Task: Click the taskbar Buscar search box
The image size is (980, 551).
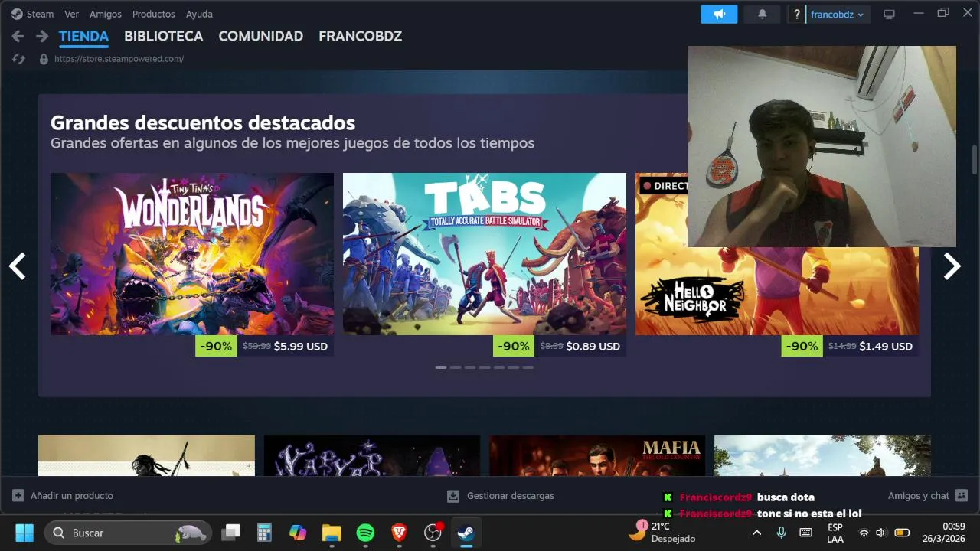Action: [x=128, y=533]
